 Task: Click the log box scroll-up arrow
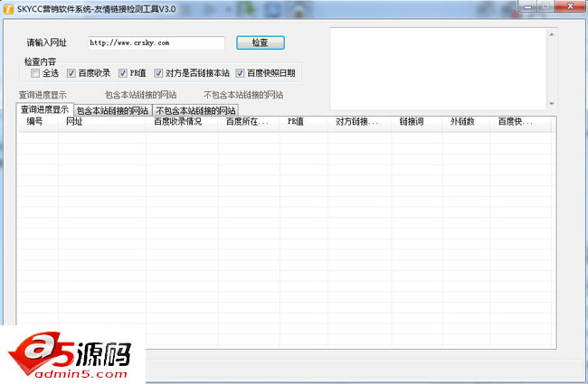552,34
